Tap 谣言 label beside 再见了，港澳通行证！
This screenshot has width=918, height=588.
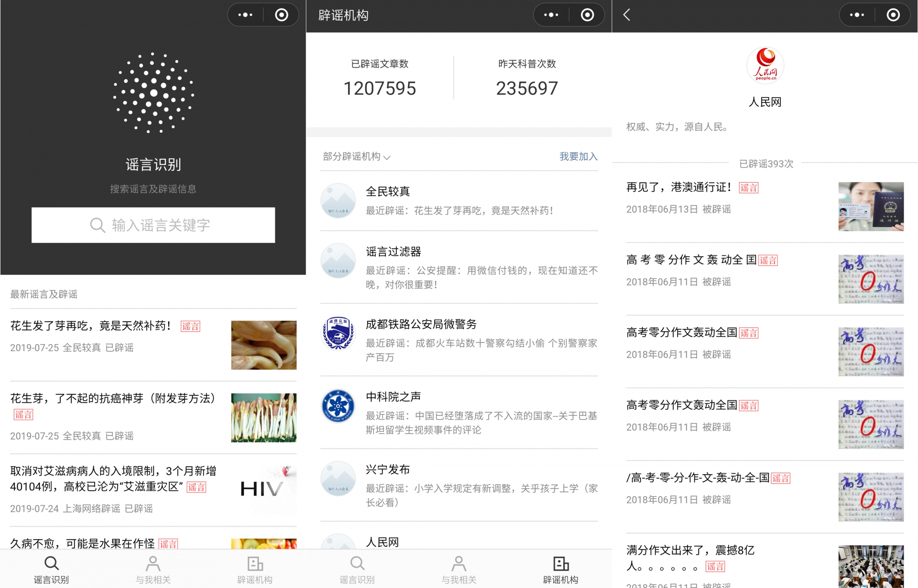click(x=749, y=188)
